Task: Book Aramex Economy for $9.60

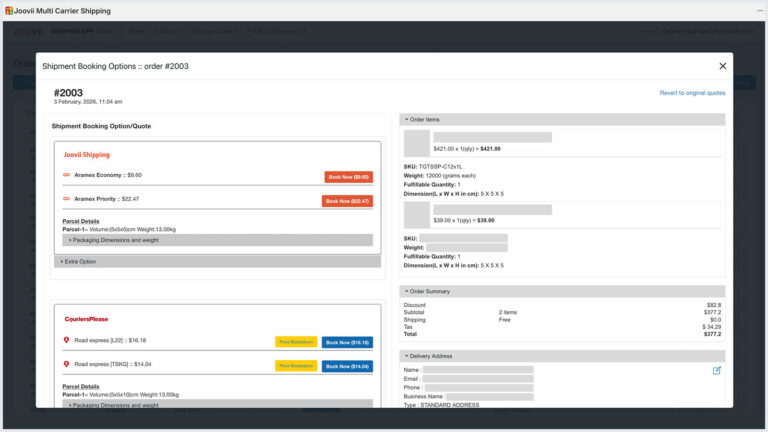Action: click(x=348, y=177)
